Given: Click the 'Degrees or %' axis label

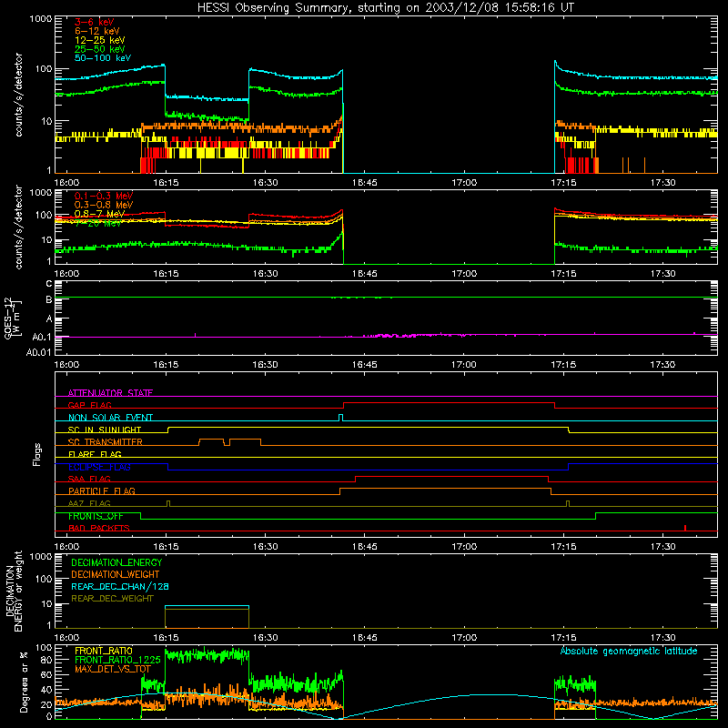Looking at the screenshot, I should pyautogui.click(x=24, y=682).
